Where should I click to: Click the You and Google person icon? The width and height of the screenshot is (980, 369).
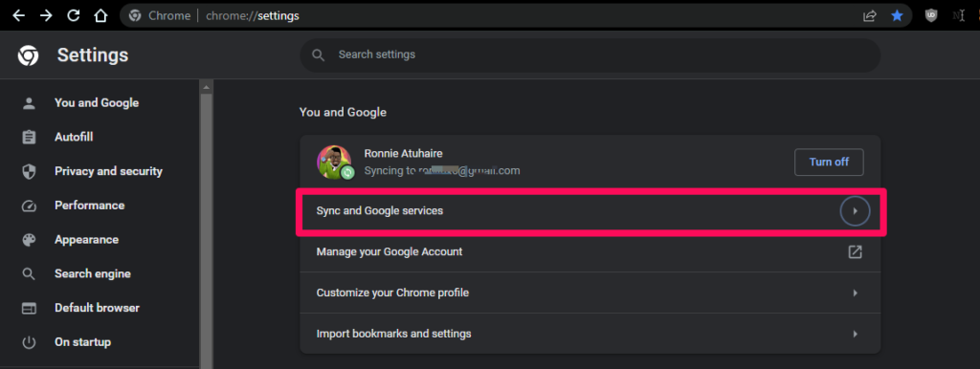point(29,103)
